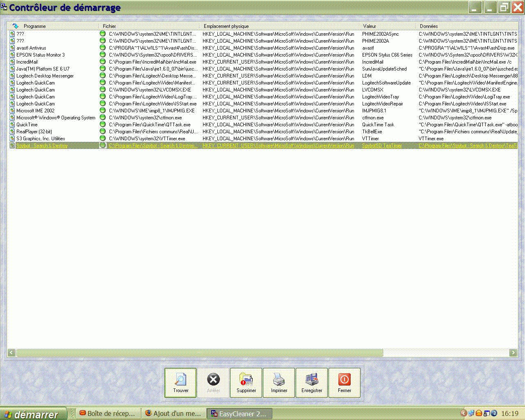Viewport: 525px width, 420px height.
Task: Click green status circle beside LVCOMSX.EXE path
Action: coord(103,90)
